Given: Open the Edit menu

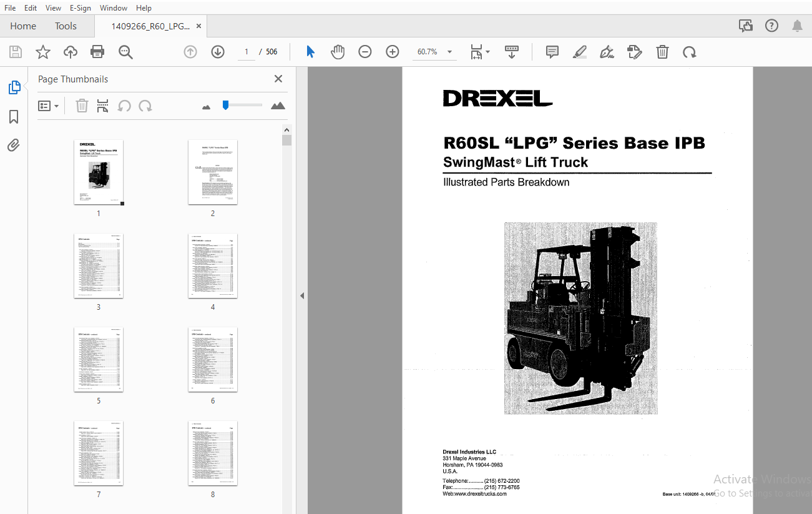Looking at the screenshot, I should [30, 8].
